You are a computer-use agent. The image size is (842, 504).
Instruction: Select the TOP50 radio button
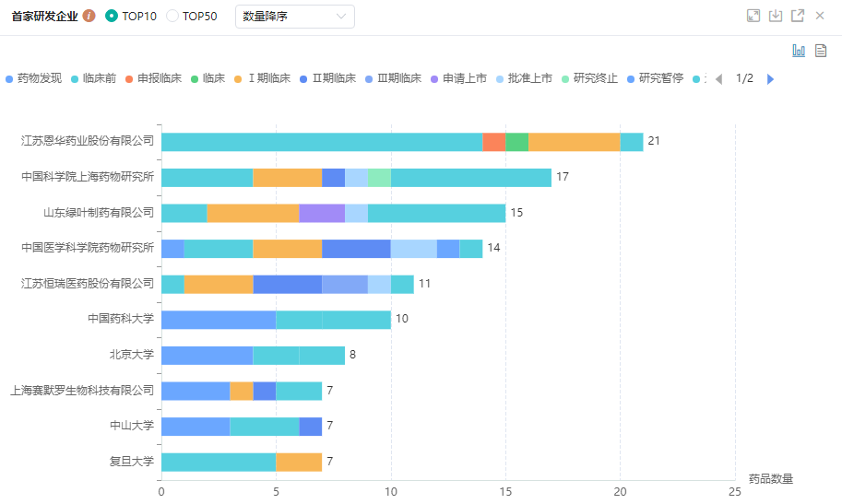[x=172, y=16]
